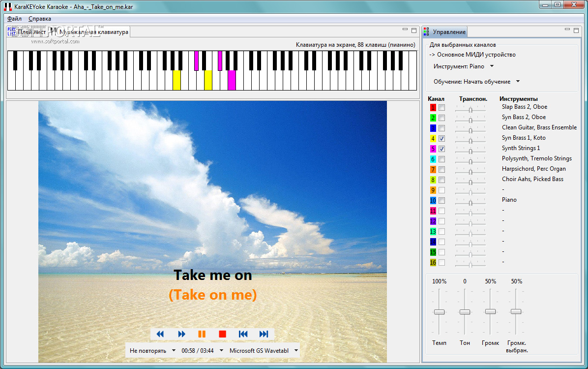Viewport: 588px width, 369px height.
Task: Skip to the previous track
Action: 243,334
